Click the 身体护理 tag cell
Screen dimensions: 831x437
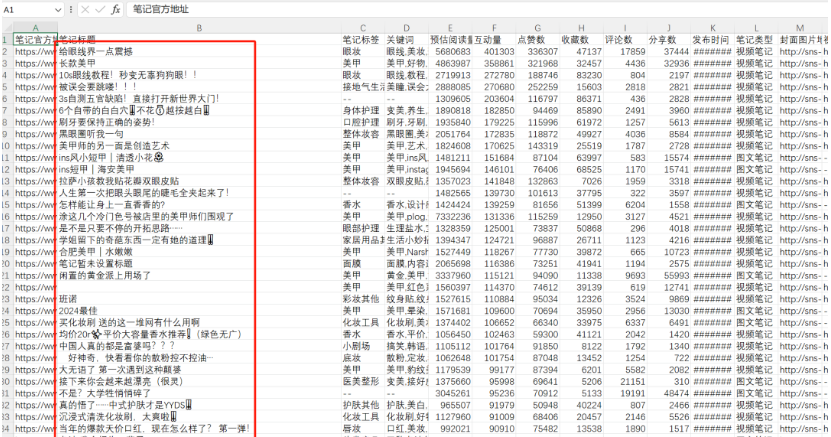click(x=363, y=110)
